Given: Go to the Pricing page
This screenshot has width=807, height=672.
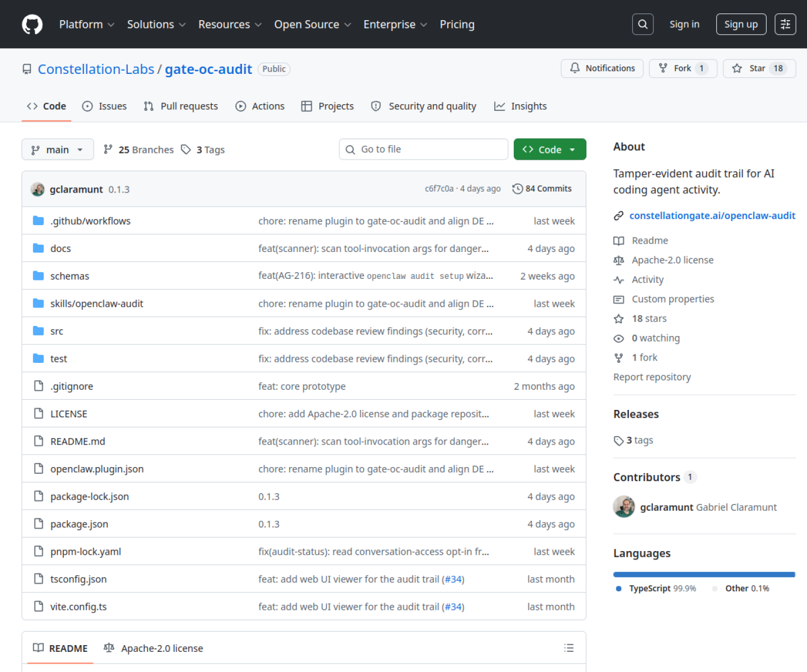Looking at the screenshot, I should tap(457, 25).
